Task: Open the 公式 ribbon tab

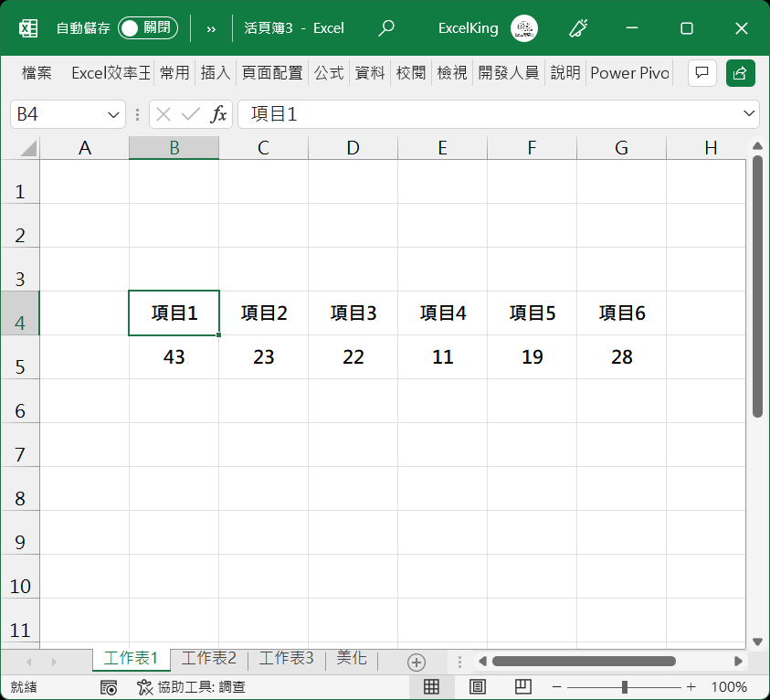Action: 329,73
